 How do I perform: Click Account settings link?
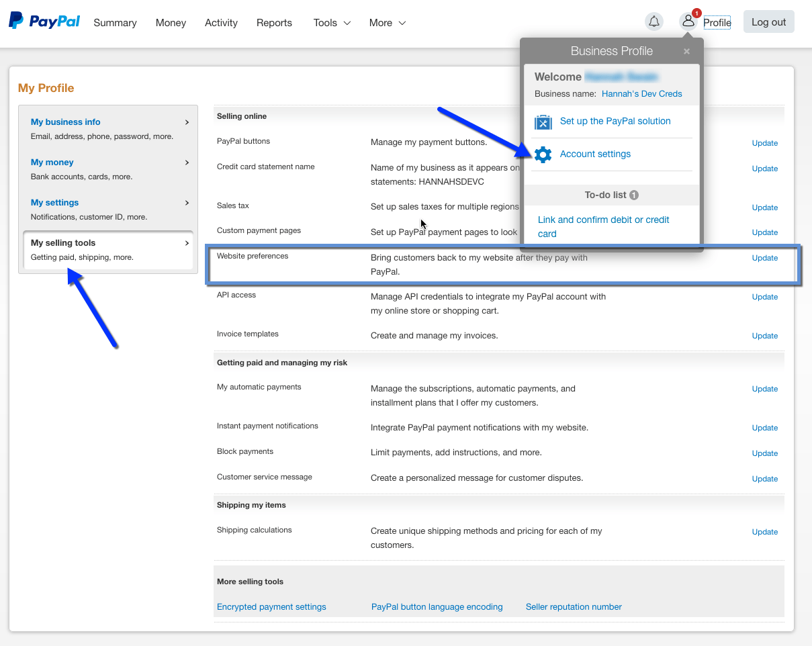[595, 154]
